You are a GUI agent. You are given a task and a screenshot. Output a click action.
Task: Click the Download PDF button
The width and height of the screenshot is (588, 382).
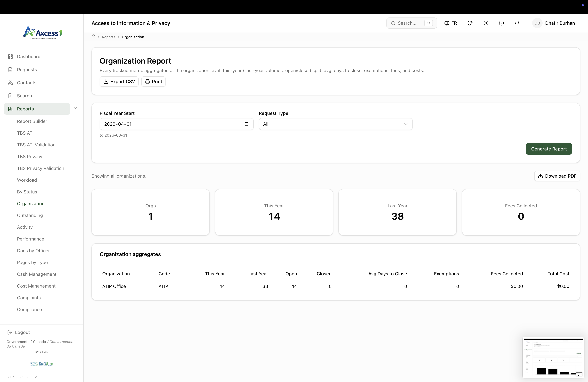coord(557,176)
